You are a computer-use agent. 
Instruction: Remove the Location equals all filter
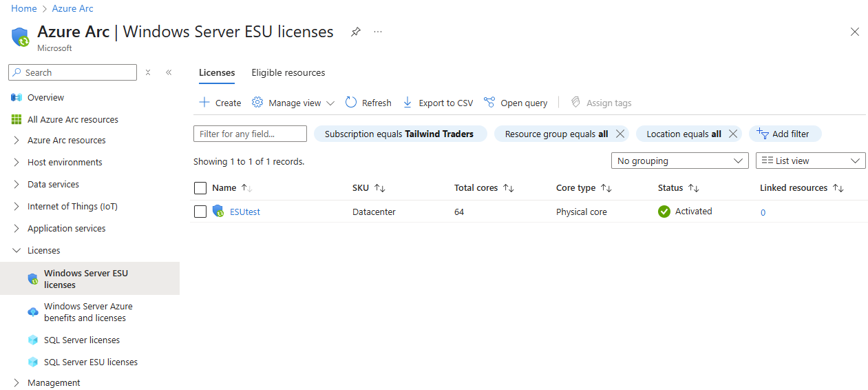click(x=732, y=134)
